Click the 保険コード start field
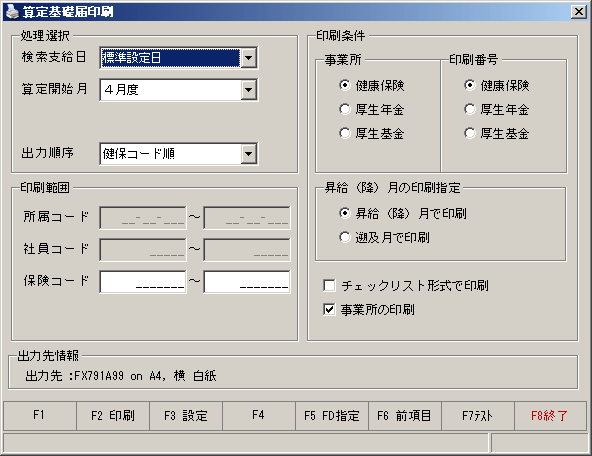The height and width of the screenshot is (456, 592). point(143,282)
